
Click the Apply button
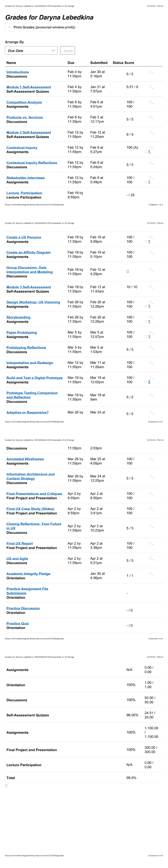pyautogui.click(x=68, y=51)
